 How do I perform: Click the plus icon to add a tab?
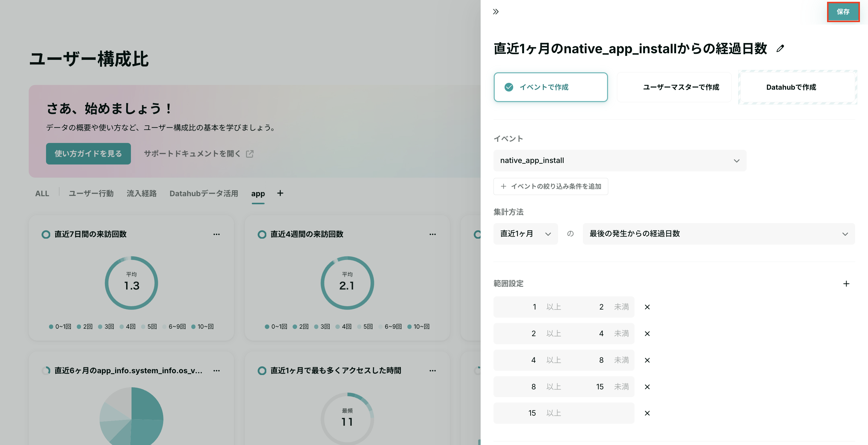point(280,193)
